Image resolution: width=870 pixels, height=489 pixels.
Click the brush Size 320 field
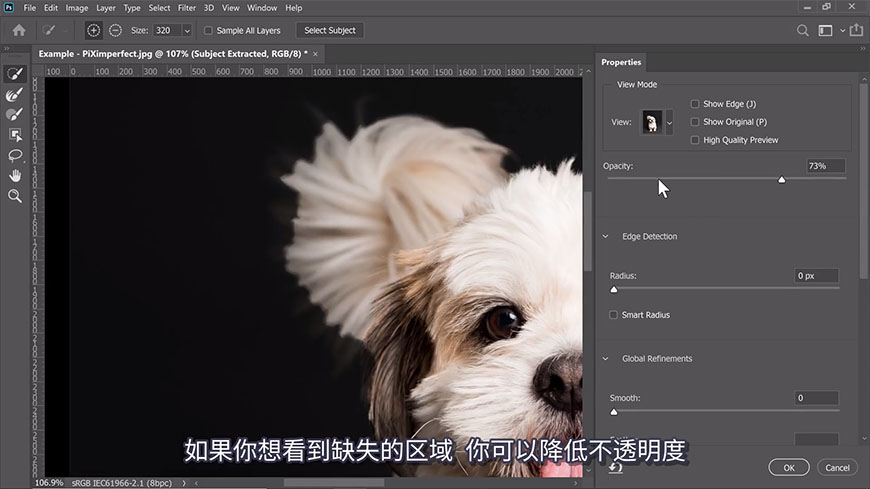(x=168, y=31)
